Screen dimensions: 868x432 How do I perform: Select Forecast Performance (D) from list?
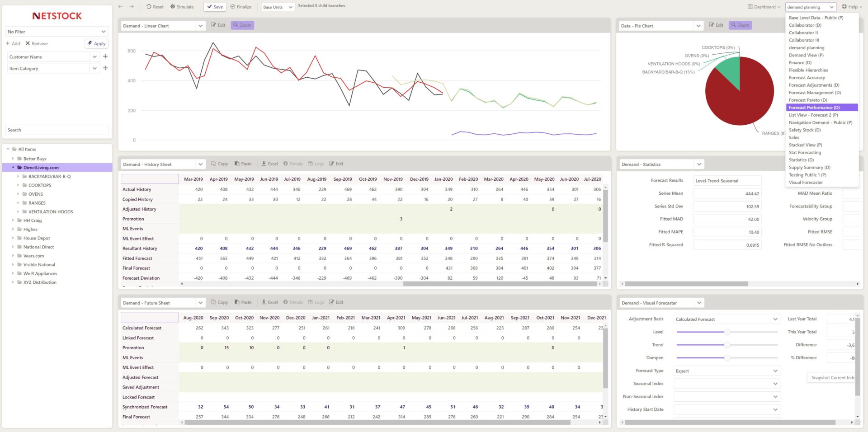point(822,108)
